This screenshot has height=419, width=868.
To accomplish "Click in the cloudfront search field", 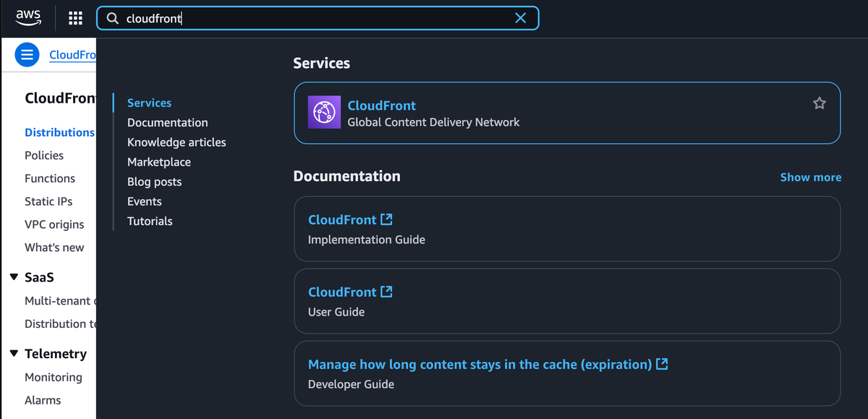I will 311,19.
